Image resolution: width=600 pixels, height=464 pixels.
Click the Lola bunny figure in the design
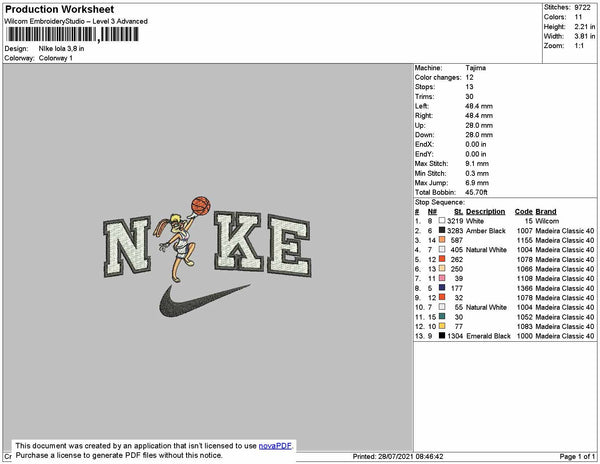click(178, 247)
